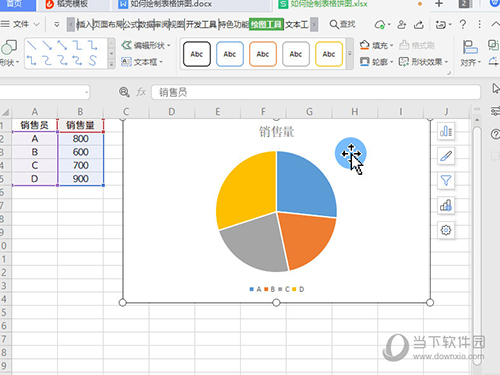500x375 pixels.
Task: Click the select-all corner of the sheet
Action: click(x=6, y=112)
